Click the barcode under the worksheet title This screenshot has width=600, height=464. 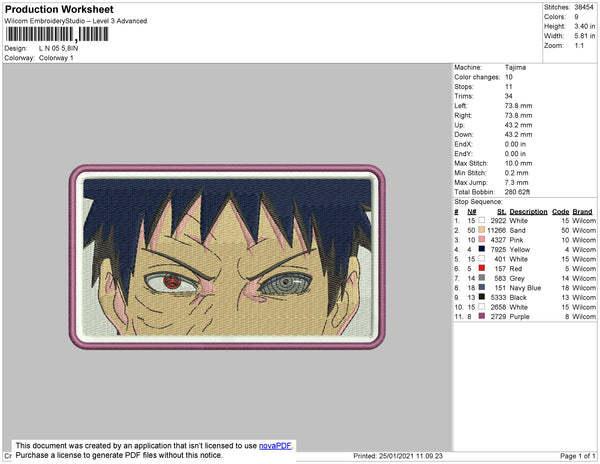(57, 34)
